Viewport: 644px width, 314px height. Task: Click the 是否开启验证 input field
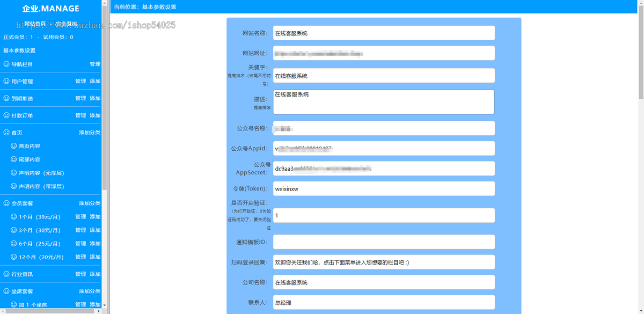click(x=384, y=215)
